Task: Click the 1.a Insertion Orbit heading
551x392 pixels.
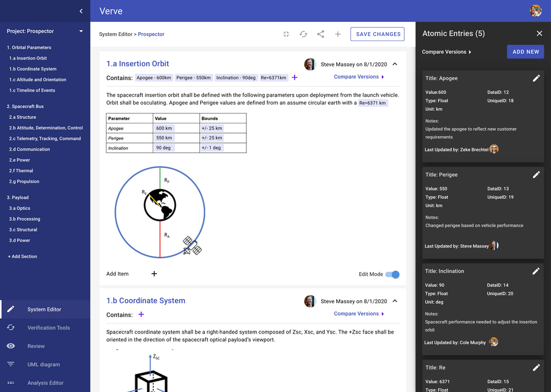Action: pos(137,64)
